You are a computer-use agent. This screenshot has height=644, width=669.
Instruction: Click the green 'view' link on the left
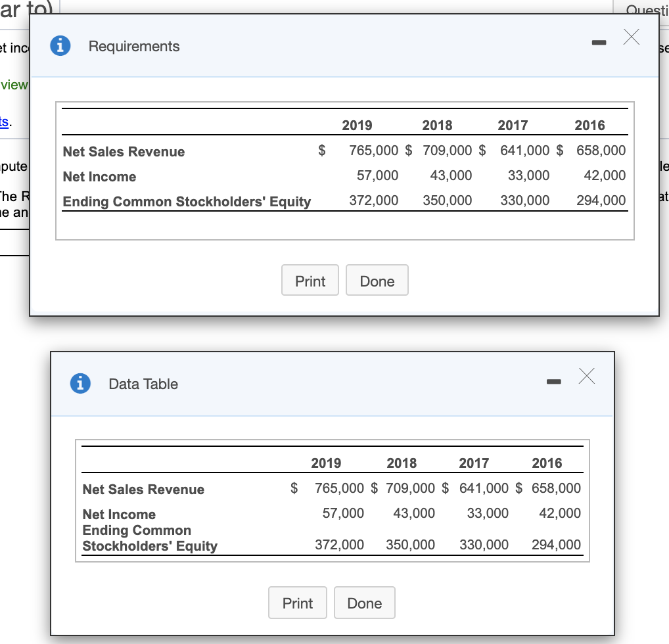(x=14, y=85)
